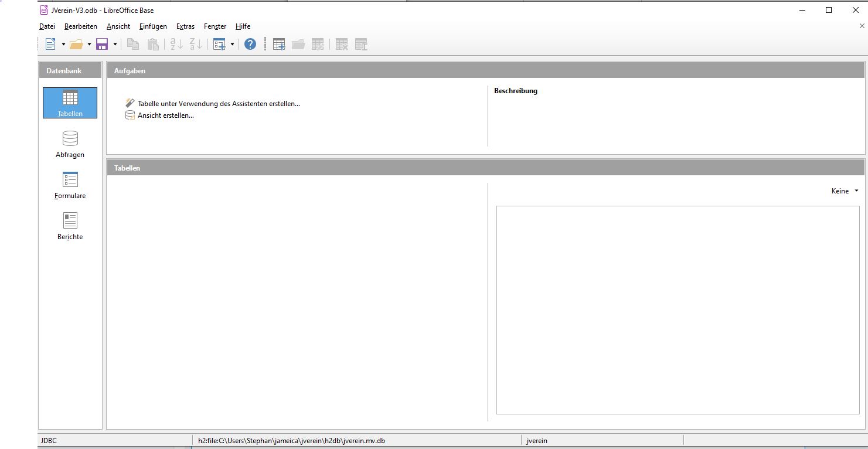
Task: Click the LibreOffice Base title bar document icon
Action: 44,10
